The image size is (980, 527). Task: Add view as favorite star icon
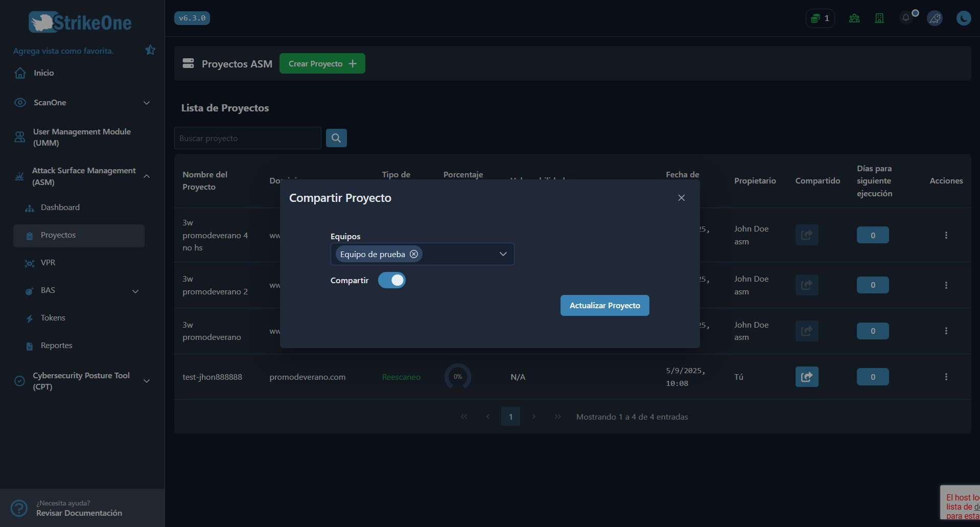[x=150, y=50]
